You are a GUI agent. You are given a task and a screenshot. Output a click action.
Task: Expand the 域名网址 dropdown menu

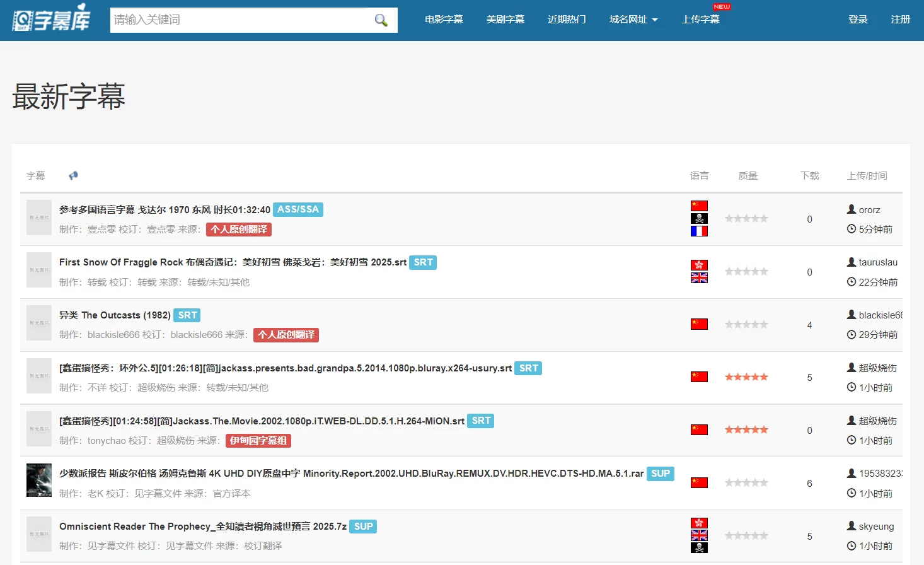tap(633, 20)
